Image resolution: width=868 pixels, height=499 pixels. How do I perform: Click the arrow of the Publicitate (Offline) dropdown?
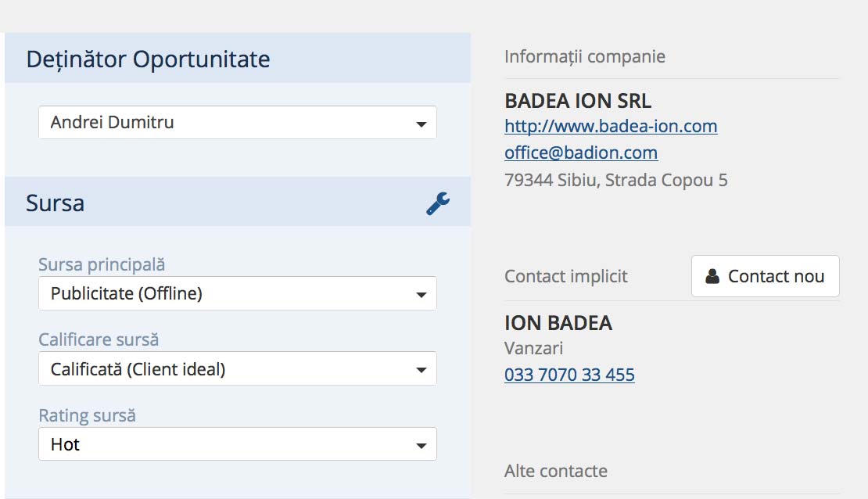pos(421,295)
